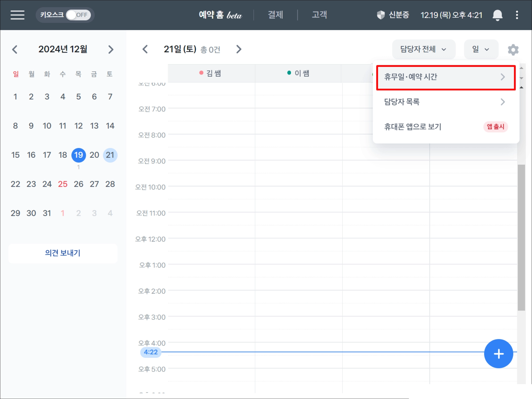Go to previous day arrow
532x399 pixels.
coord(145,49)
